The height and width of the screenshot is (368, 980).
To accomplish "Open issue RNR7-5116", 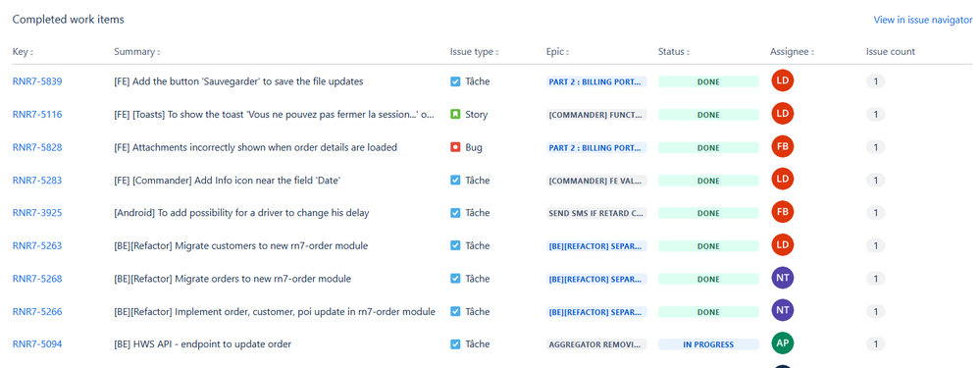I will pyautogui.click(x=37, y=115).
